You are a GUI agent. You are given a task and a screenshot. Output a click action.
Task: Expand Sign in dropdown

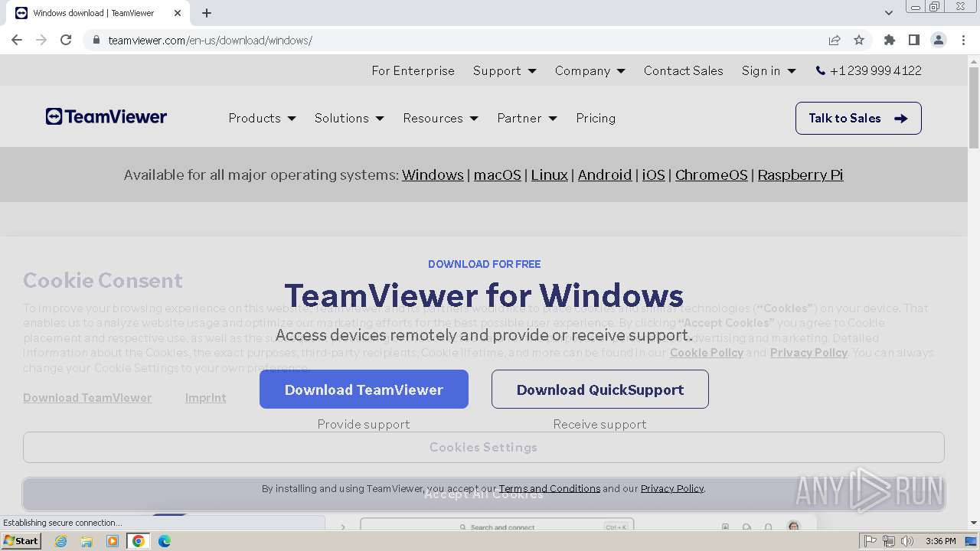[x=769, y=70]
